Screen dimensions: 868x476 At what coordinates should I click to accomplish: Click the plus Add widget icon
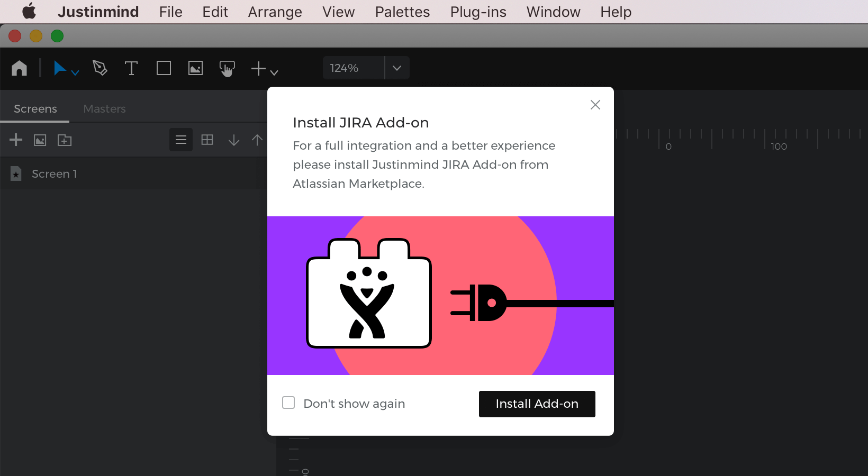[x=258, y=68]
